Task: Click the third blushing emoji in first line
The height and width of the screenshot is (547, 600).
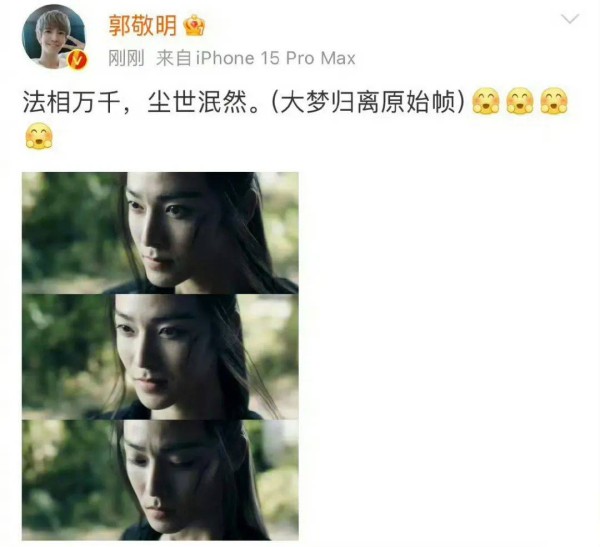Action: (x=554, y=101)
